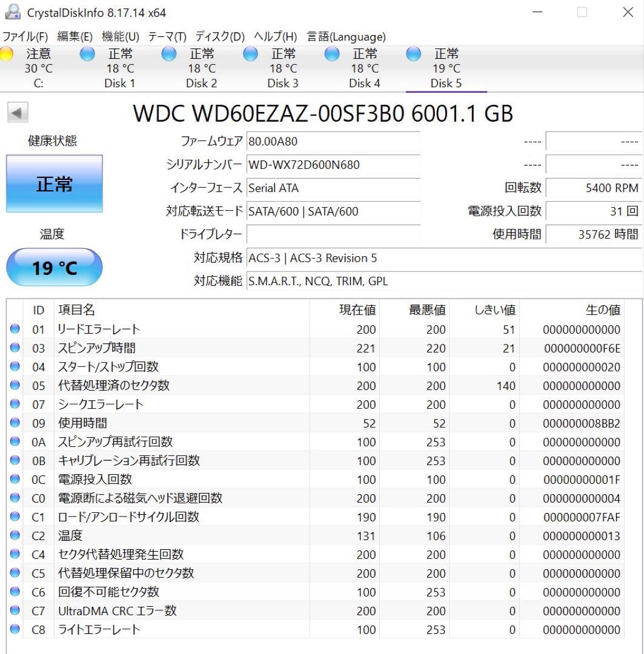Click status dot for attribute 01 リードエラーレート
644x654 pixels.
tap(15, 329)
